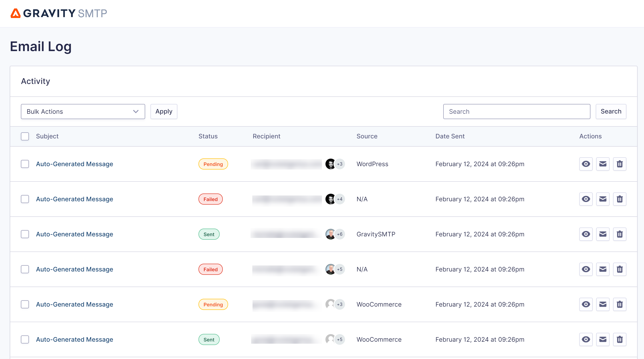Click the Actions column header
Image resolution: width=644 pixels, height=359 pixels.
coord(590,136)
